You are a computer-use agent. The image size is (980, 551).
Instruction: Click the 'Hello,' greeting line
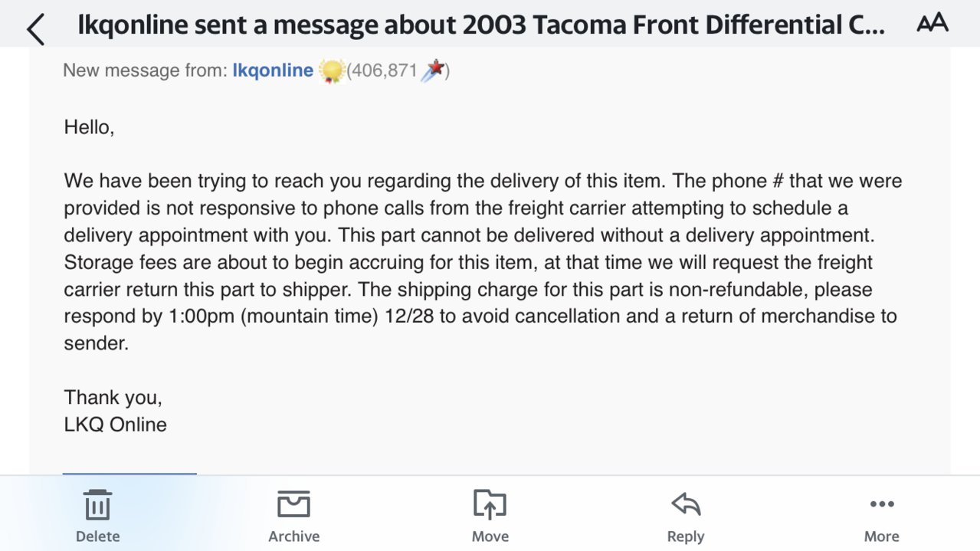(x=89, y=127)
